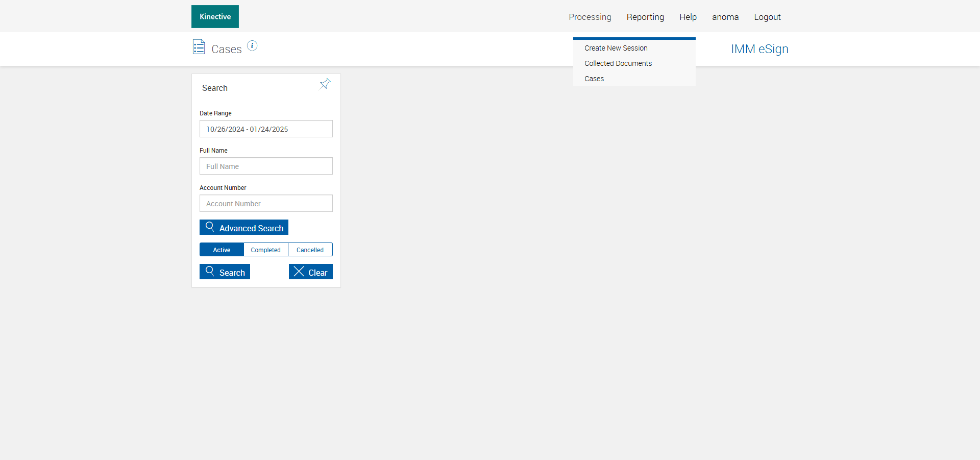This screenshot has height=460, width=980.
Task: Open the Reporting menu
Action: pyautogui.click(x=645, y=17)
